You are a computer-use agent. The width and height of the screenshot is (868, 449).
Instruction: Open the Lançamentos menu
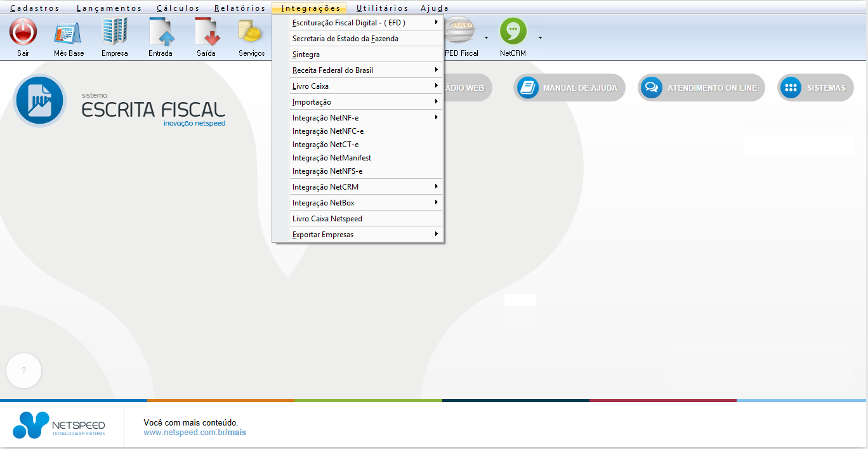click(x=109, y=8)
